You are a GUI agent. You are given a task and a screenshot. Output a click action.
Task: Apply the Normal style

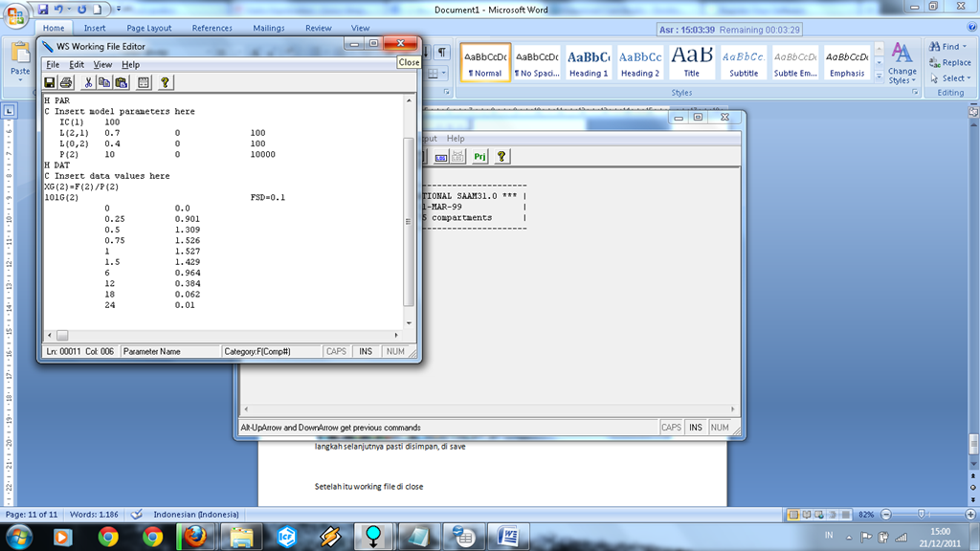click(x=485, y=62)
